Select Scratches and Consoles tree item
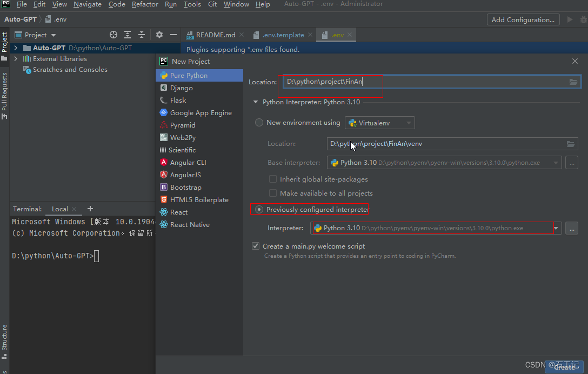This screenshot has width=588, height=374. 70,69
